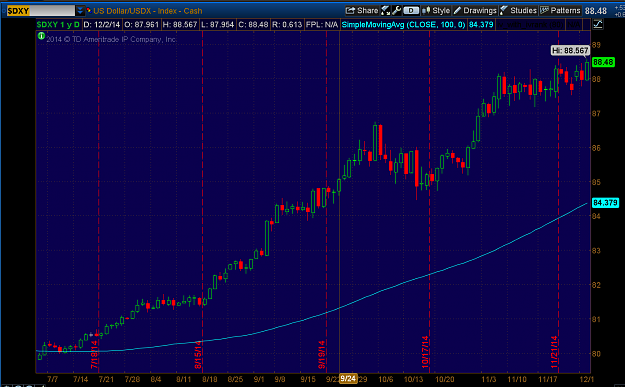
Task: Click the SimpleMovingAvg (CLOSE, 100, 0) study label
Action: click(403, 25)
